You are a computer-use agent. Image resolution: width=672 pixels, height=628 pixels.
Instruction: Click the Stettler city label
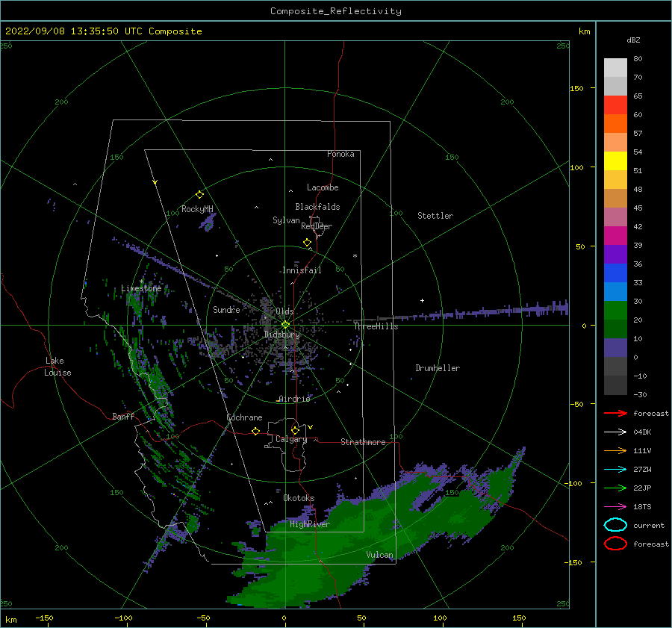point(435,216)
